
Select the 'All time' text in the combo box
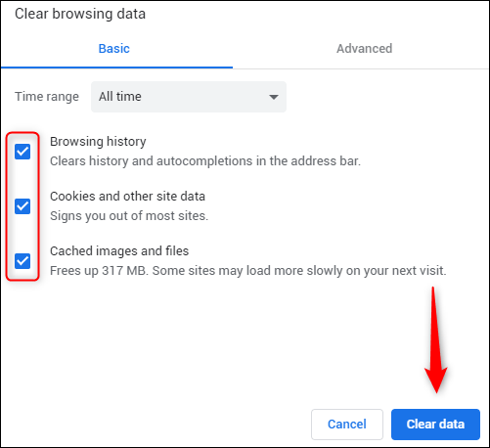tap(120, 97)
